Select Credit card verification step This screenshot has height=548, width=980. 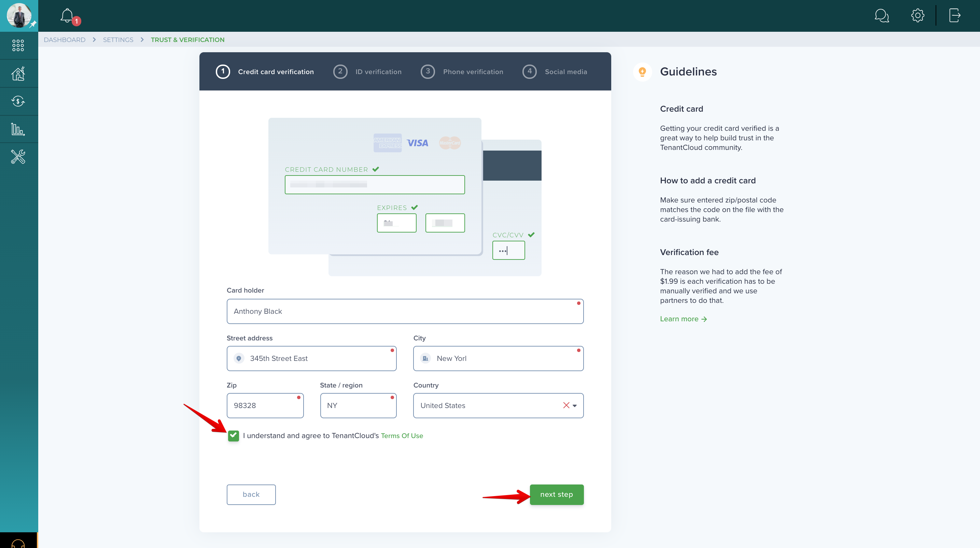[265, 71]
